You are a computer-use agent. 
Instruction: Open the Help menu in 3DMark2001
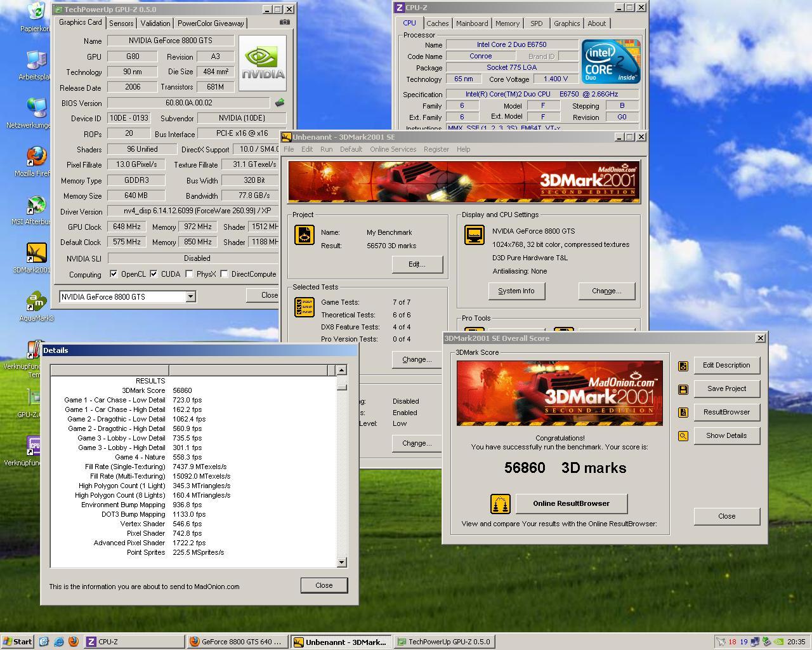click(464, 149)
